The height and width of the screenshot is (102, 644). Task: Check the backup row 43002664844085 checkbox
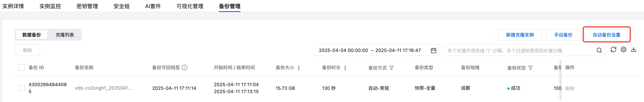22,88
